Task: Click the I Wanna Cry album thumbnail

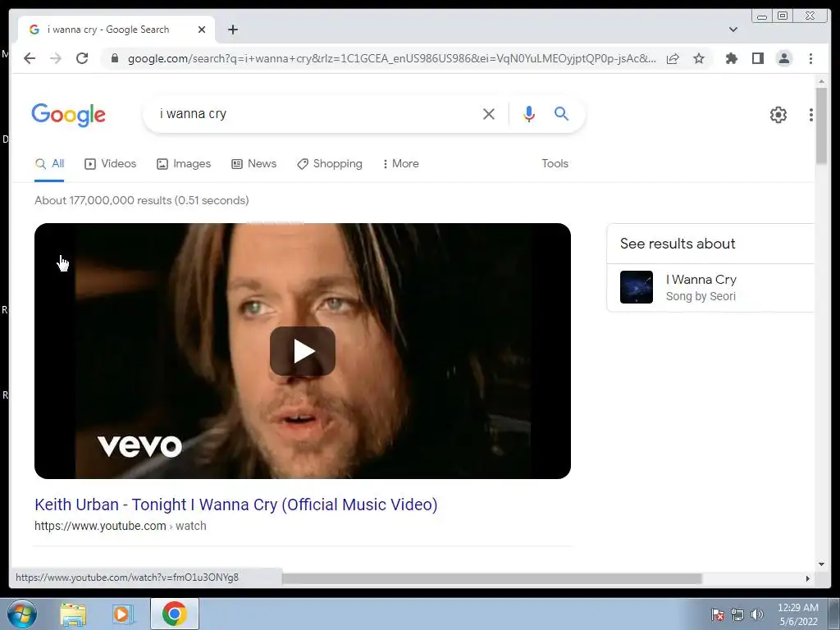Action: coord(637,287)
